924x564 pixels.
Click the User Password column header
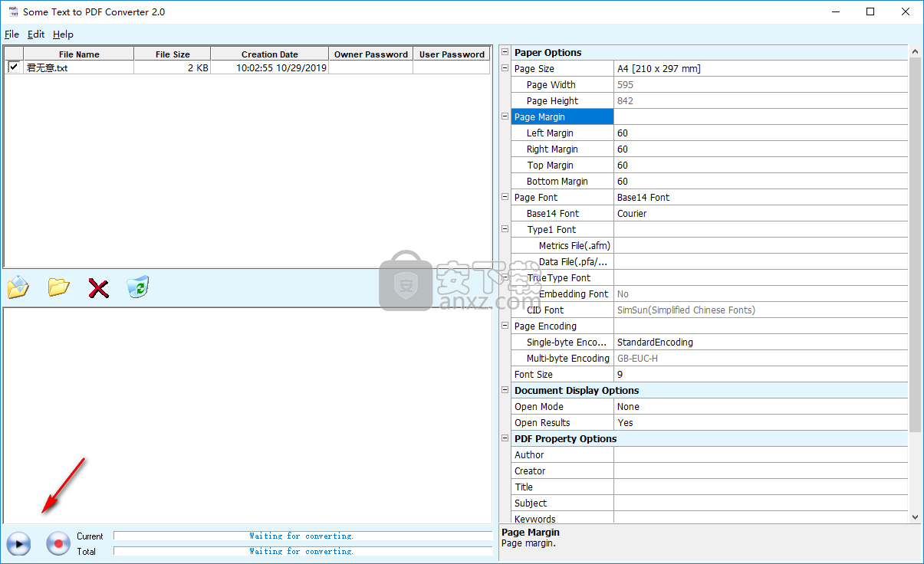click(x=452, y=54)
